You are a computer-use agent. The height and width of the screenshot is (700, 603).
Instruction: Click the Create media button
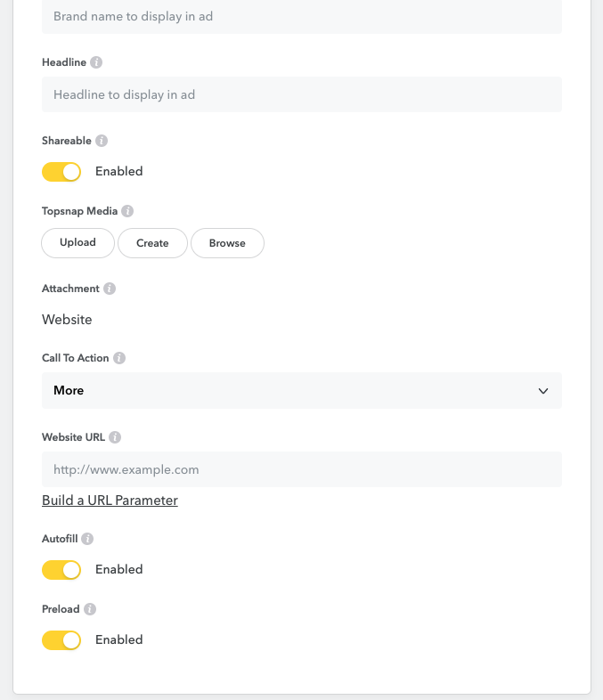152,243
